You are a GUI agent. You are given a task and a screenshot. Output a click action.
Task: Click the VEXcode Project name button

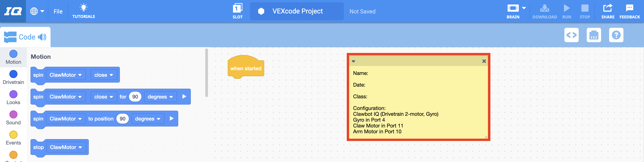point(297,11)
